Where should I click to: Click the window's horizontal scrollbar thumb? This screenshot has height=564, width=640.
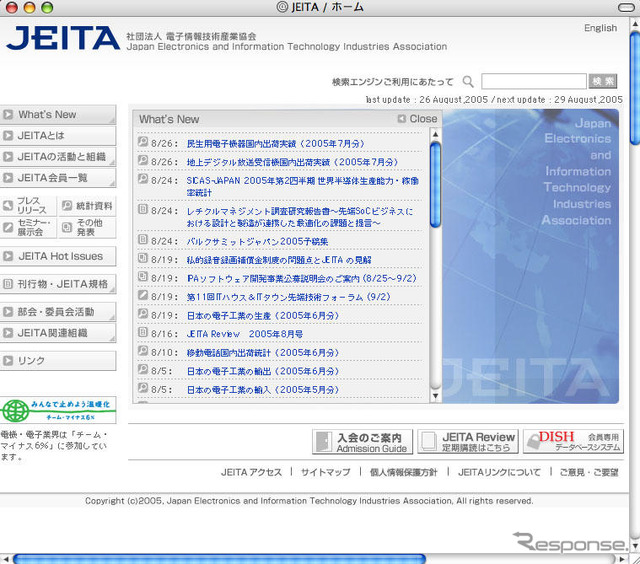[219, 559]
